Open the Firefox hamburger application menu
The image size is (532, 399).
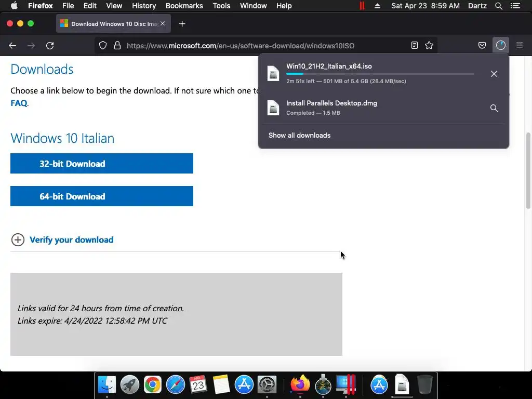(520, 45)
